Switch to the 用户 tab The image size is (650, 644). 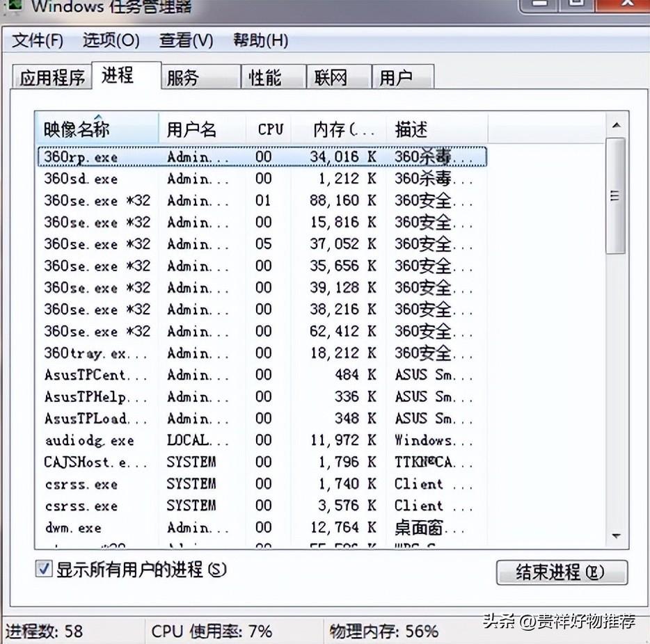[x=403, y=77]
